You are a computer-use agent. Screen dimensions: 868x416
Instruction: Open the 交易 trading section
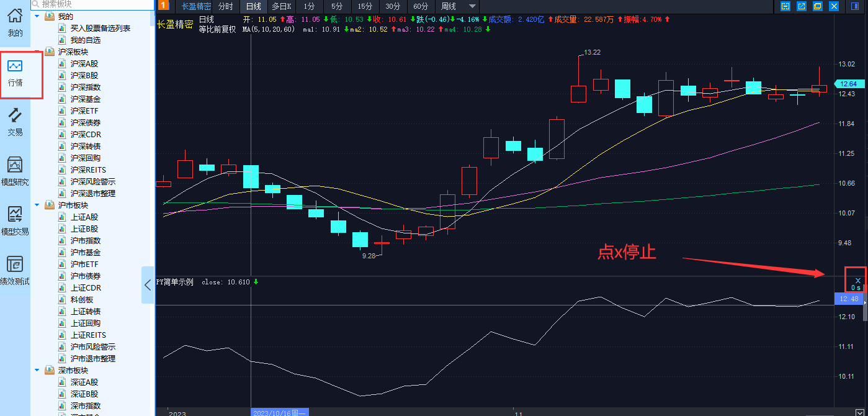click(x=16, y=122)
